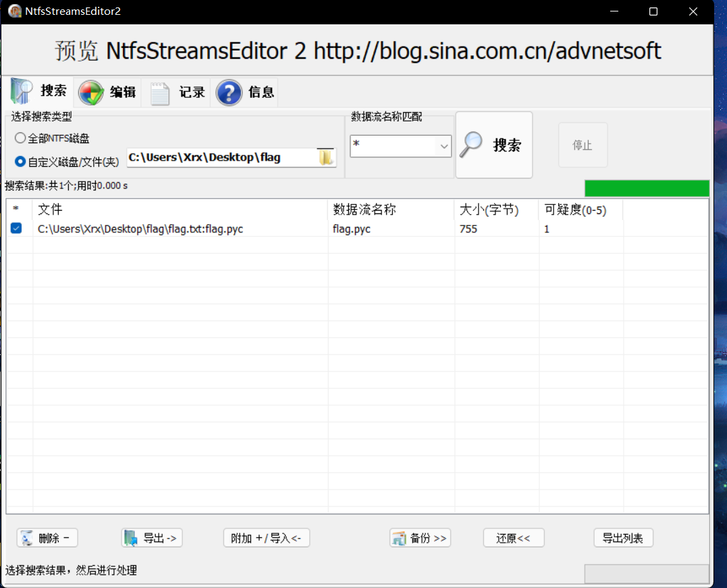Minimize the NtfsStreamsEditor2 window
This screenshot has width=727, height=588.
click(614, 11)
